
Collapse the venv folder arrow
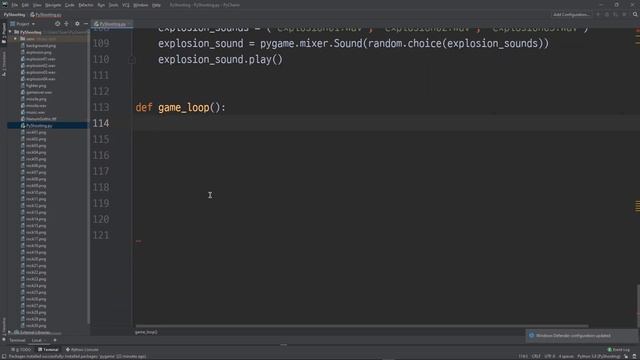pyautogui.click(x=16, y=39)
